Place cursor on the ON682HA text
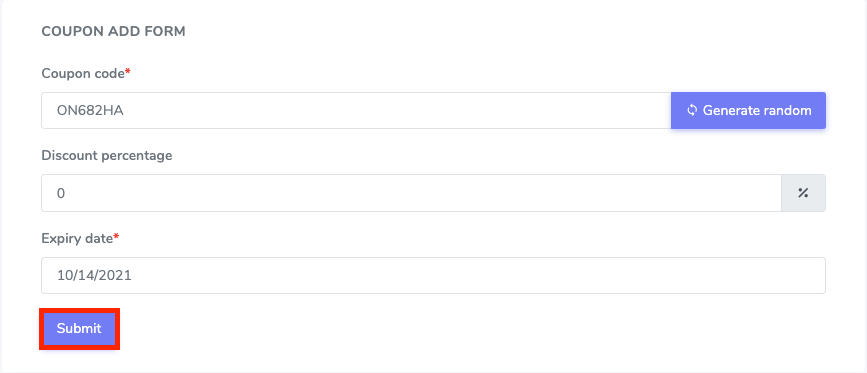 coord(90,111)
